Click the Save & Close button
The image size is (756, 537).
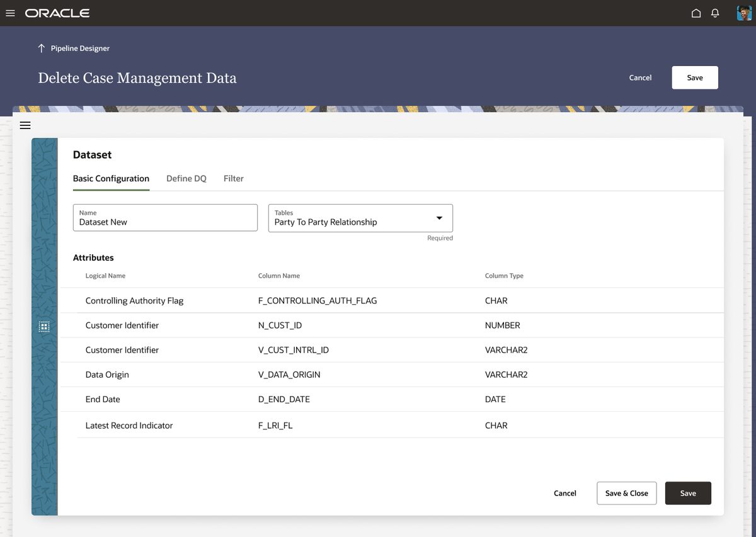627,494
